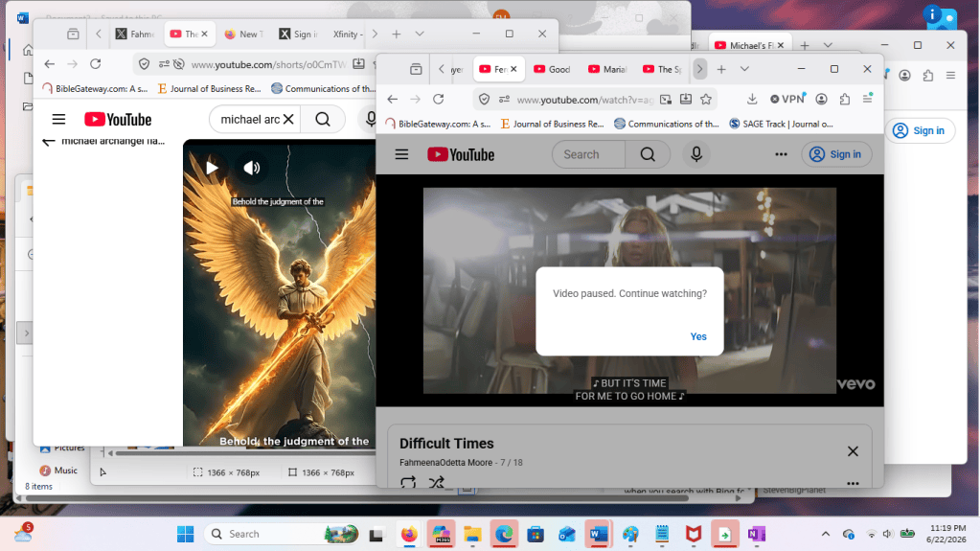
Task: Open Microsoft Edge from taskbar
Action: pos(504,534)
